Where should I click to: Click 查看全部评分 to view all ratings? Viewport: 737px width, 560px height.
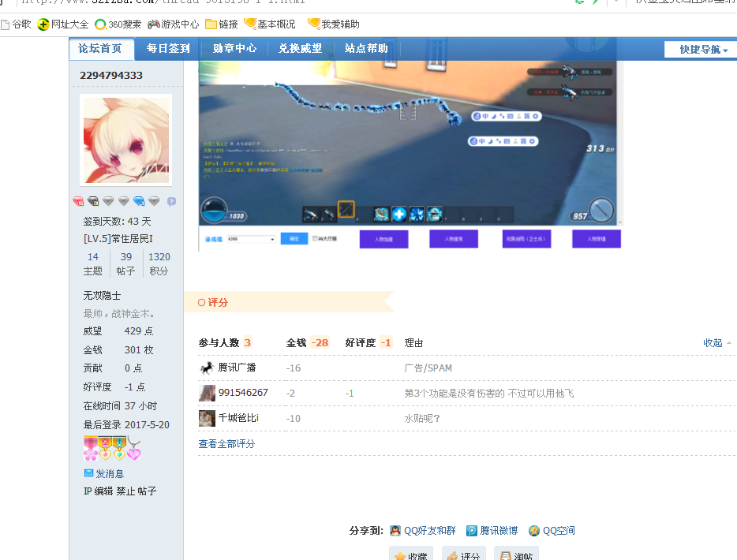click(x=226, y=444)
